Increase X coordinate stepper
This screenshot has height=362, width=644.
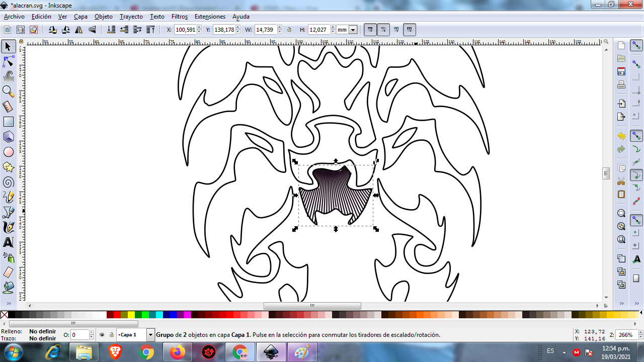pyautogui.click(x=199, y=28)
